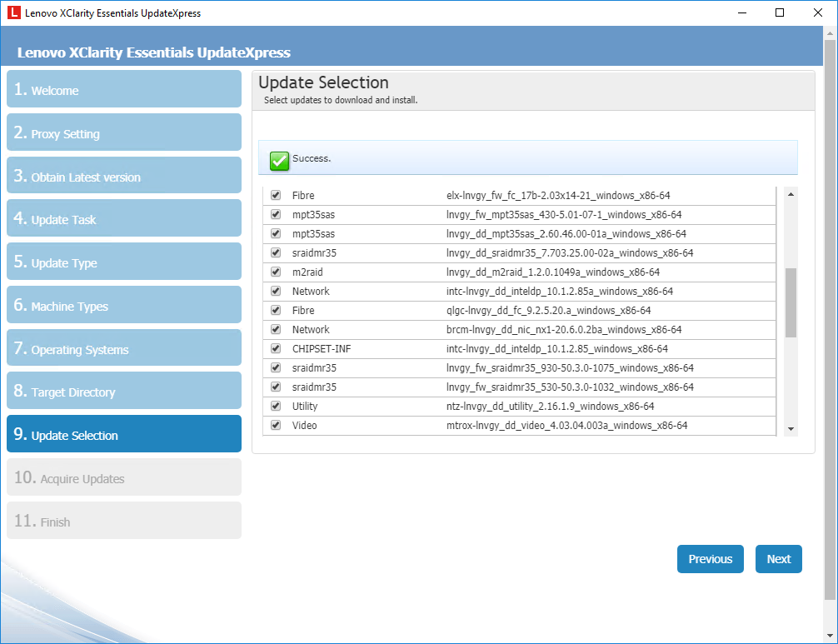Go to step 8 Target Directory
Viewport: 838px width, 644px height.
(x=124, y=391)
